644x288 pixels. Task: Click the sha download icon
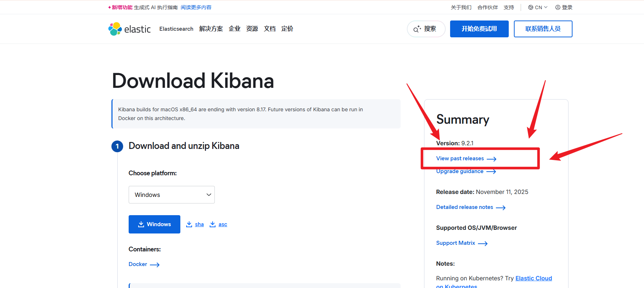(x=189, y=224)
